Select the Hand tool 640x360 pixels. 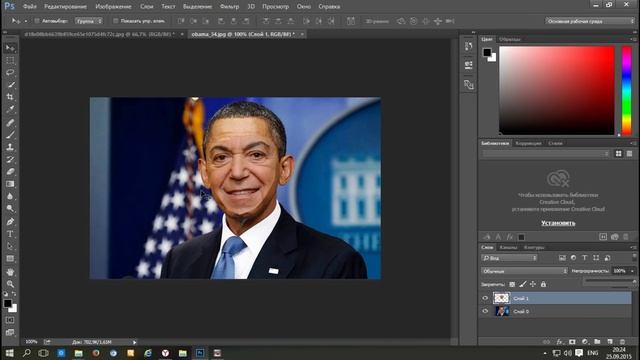(x=10, y=272)
